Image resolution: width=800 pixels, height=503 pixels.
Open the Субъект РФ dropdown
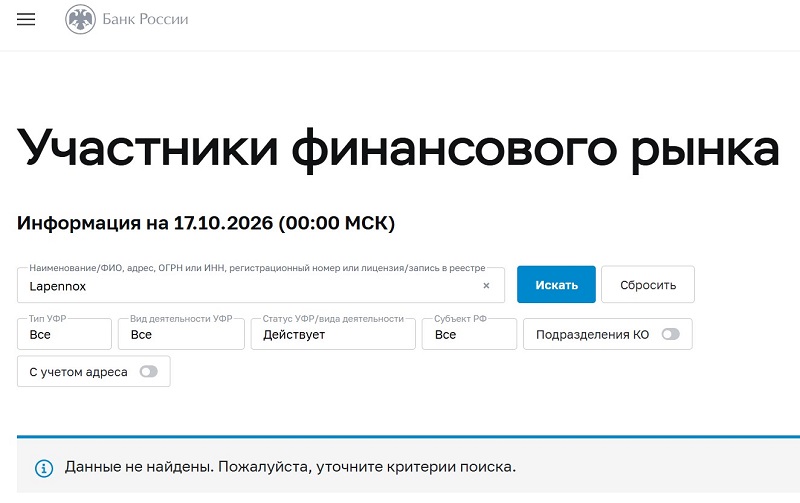(469, 334)
